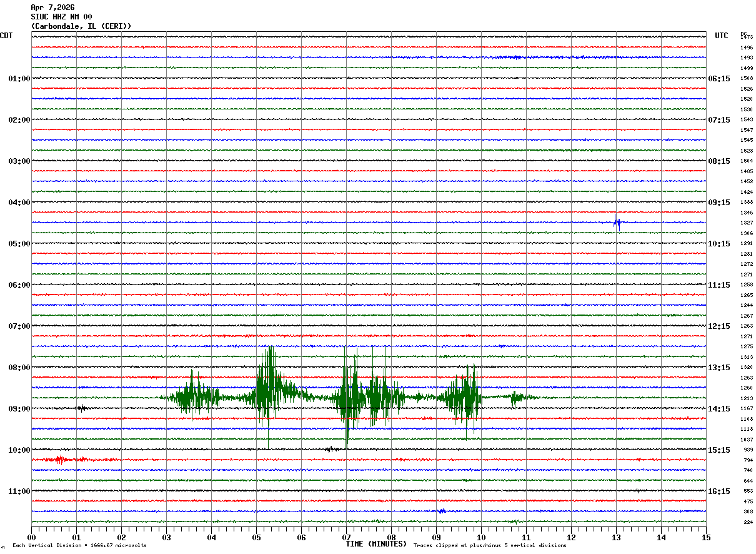Select the DC offset value "1388"

point(747,203)
